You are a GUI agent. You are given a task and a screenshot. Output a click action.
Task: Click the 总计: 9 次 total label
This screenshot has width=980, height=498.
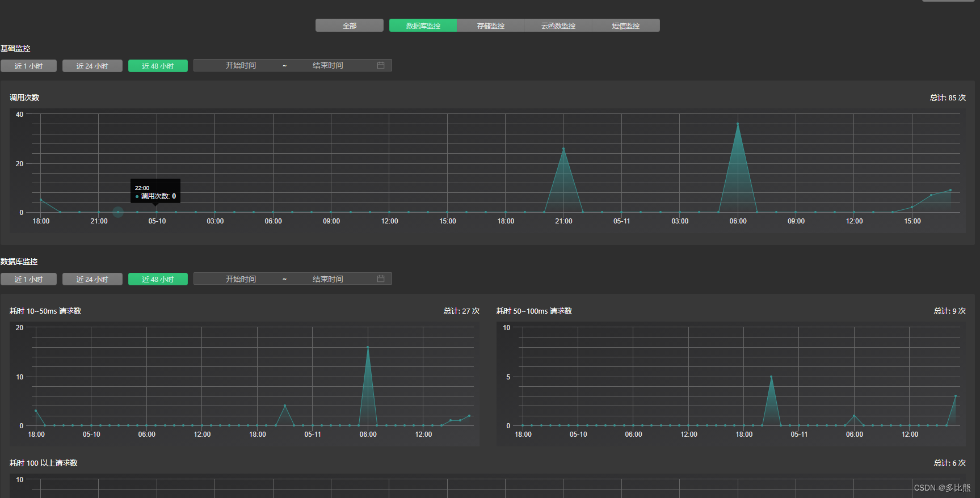point(950,311)
